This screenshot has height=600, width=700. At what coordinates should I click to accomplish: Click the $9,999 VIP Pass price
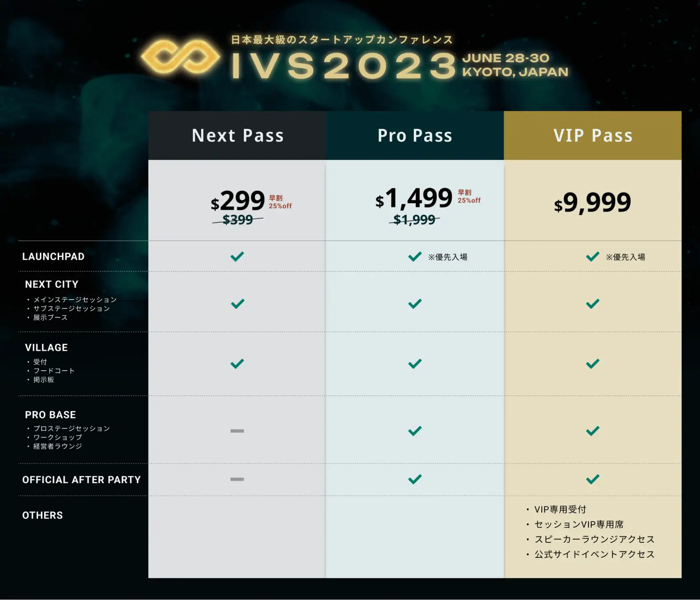pyautogui.click(x=592, y=203)
